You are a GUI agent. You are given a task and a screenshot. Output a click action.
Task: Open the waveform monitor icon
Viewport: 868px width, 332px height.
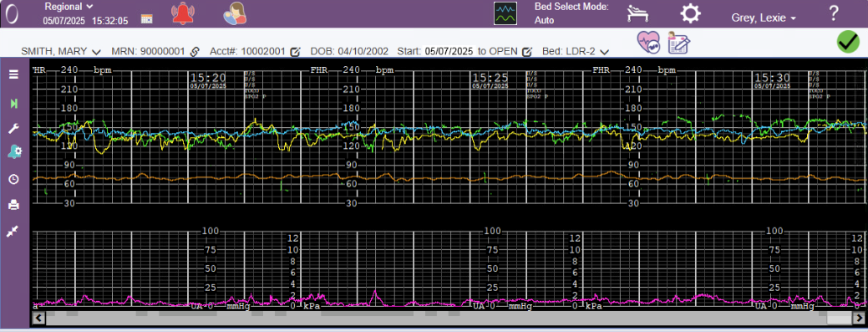coord(505,13)
